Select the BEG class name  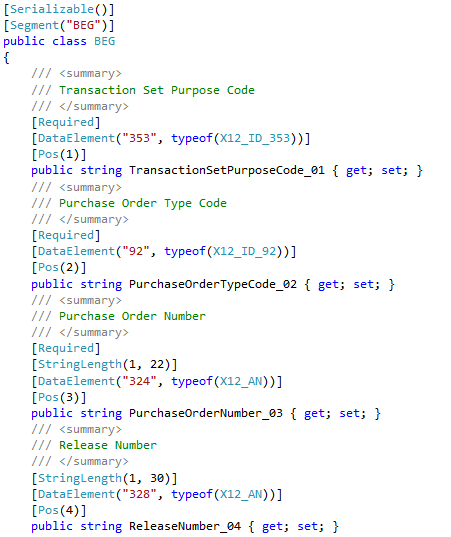point(104,41)
